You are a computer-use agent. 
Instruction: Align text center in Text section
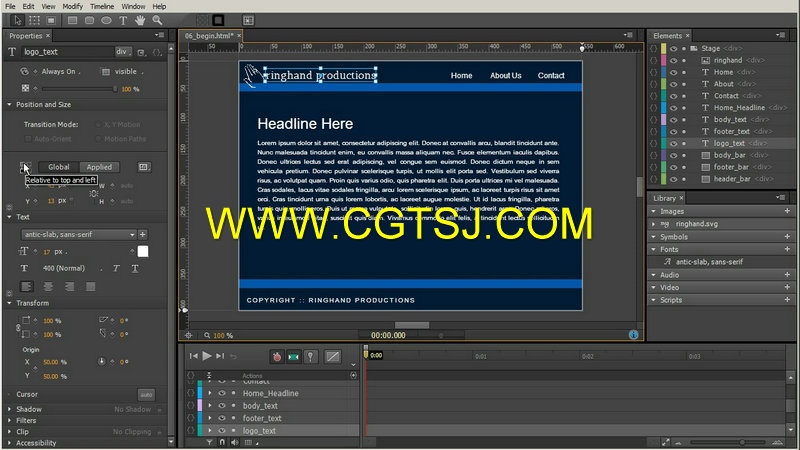tap(48, 287)
